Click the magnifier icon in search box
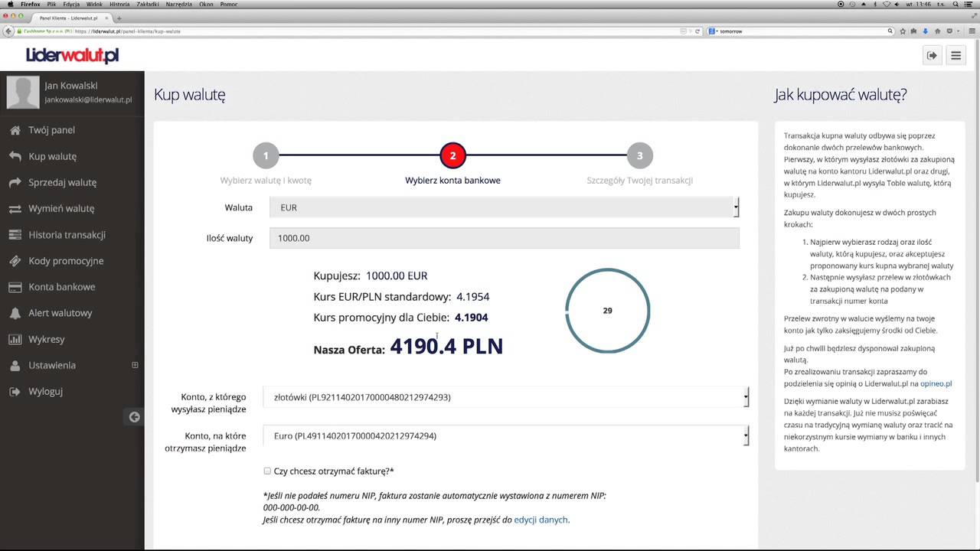980x551 pixels. pyautogui.click(x=890, y=31)
